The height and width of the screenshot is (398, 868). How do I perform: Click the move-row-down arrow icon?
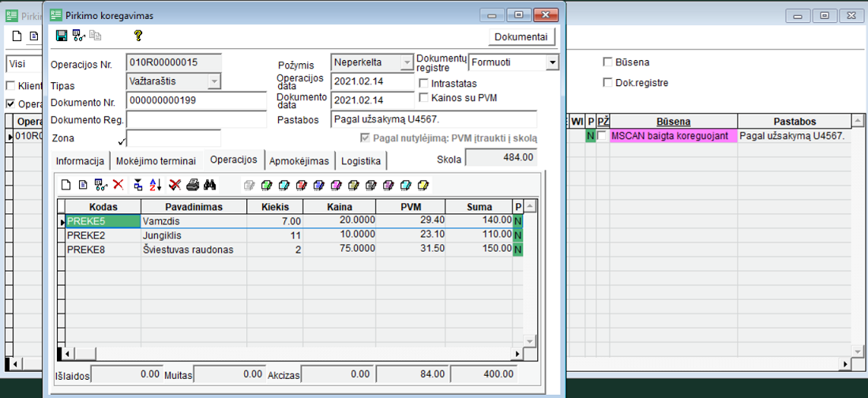pyautogui.click(x=138, y=185)
